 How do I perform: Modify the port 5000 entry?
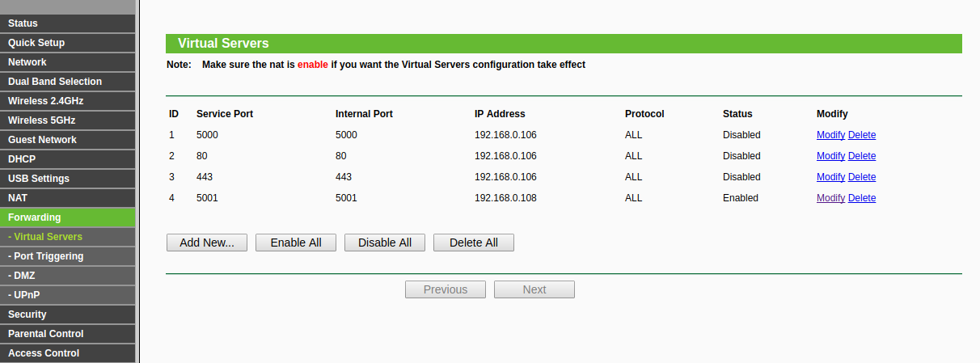point(830,135)
